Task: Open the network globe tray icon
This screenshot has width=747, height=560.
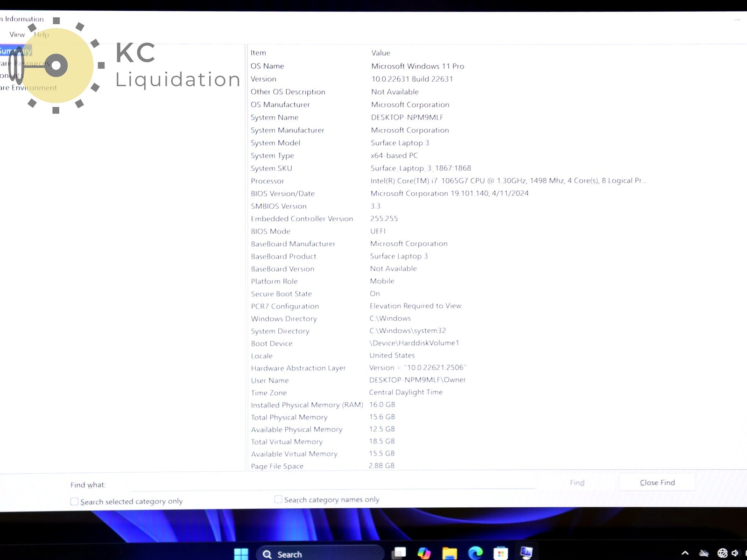Action: click(722, 553)
